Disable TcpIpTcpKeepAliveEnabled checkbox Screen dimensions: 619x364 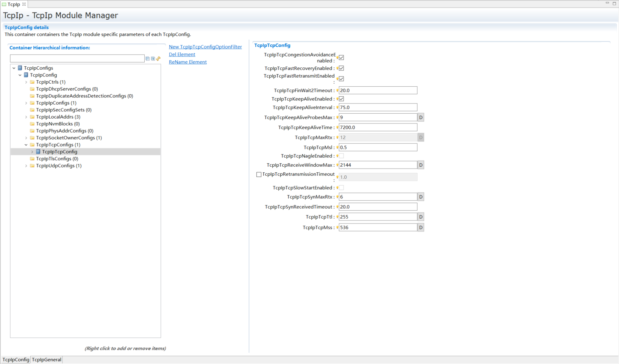341,99
